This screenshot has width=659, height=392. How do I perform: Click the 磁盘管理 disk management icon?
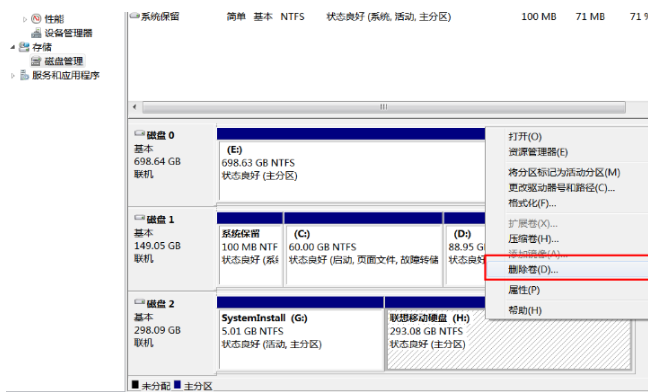36,61
